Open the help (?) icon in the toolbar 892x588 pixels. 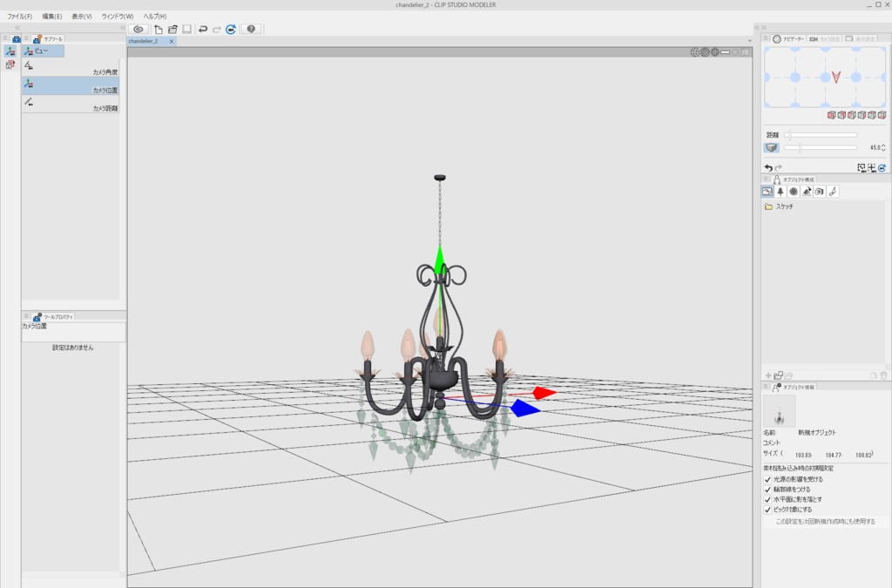[251, 30]
